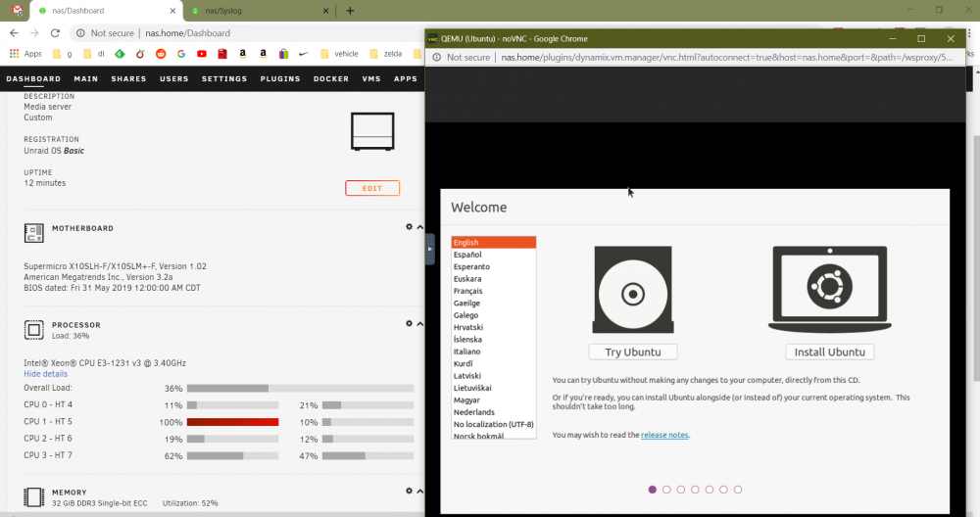Image resolution: width=980 pixels, height=517 pixels.
Task: Go back in the Dashboard browser window
Action: coord(14,33)
